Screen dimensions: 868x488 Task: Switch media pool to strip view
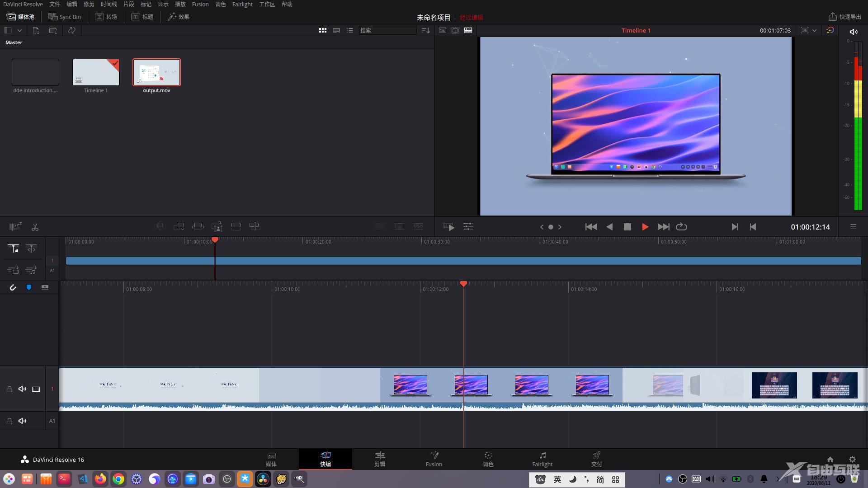pos(336,30)
